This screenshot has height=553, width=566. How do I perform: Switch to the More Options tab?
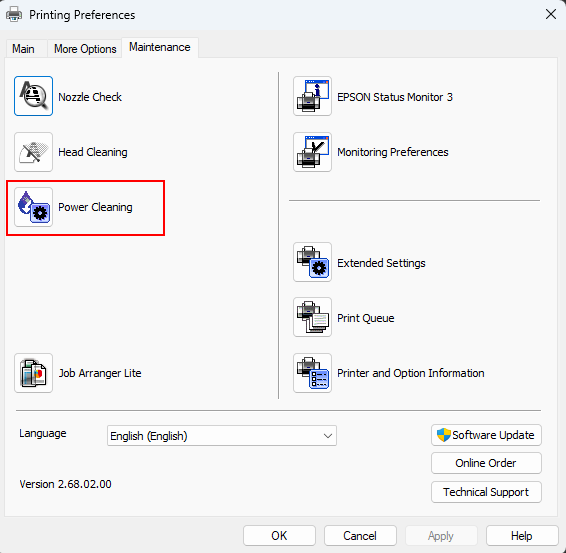coord(85,49)
